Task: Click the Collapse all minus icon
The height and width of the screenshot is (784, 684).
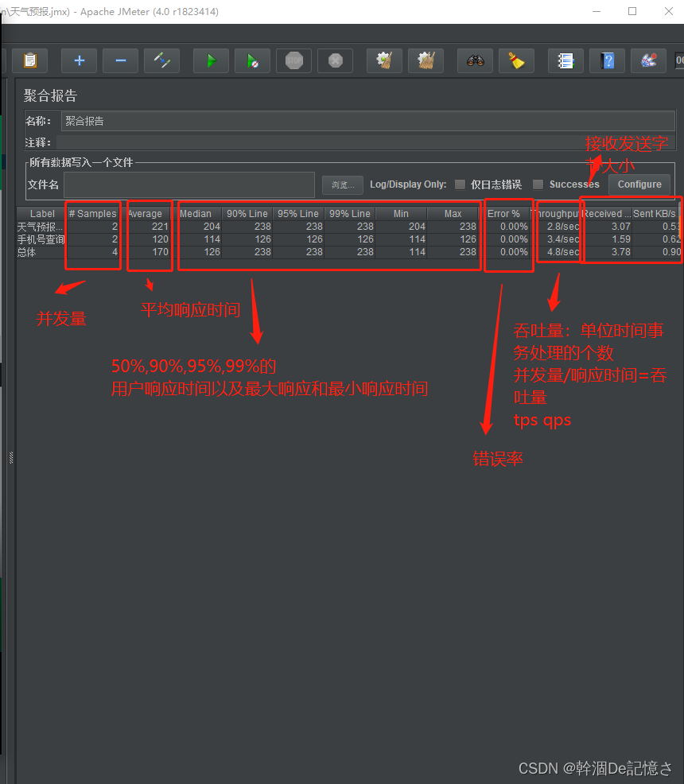Action: pos(121,61)
